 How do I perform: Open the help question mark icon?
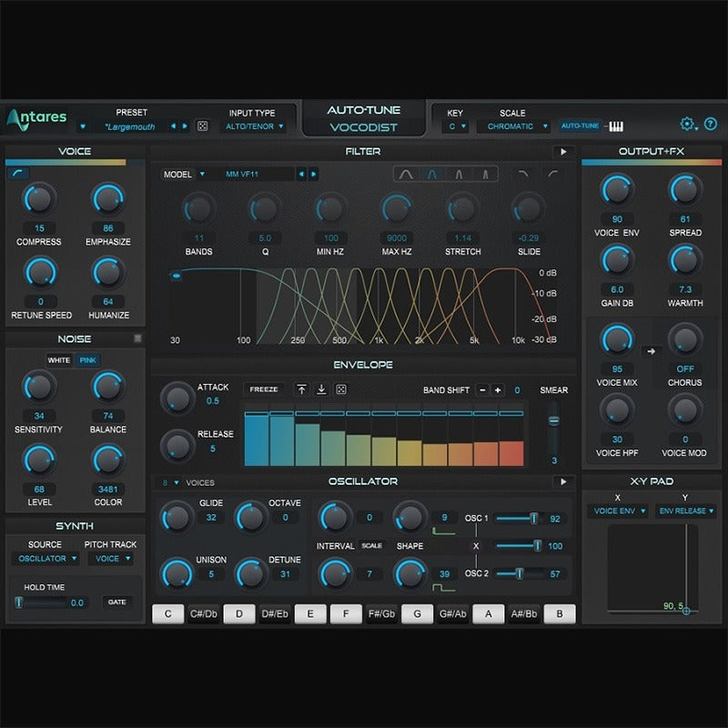(711, 124)
